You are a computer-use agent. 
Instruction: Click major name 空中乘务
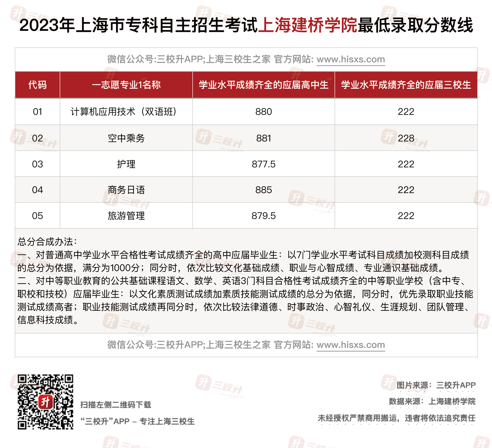[126, 138]
